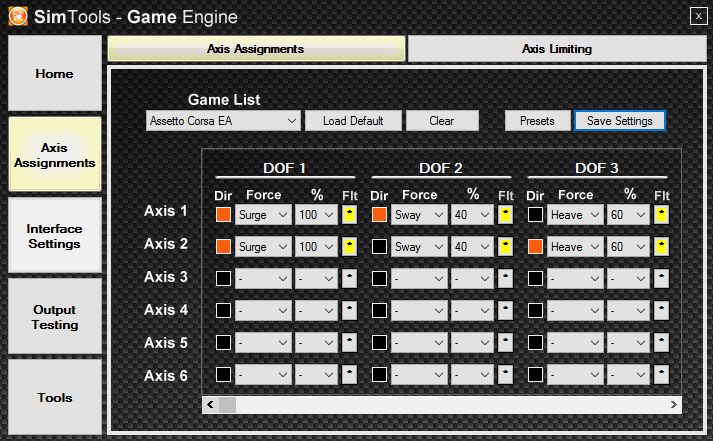Open the Output Testing section
The height and width of the screenshot is (441, 713).
pos(55,317)
